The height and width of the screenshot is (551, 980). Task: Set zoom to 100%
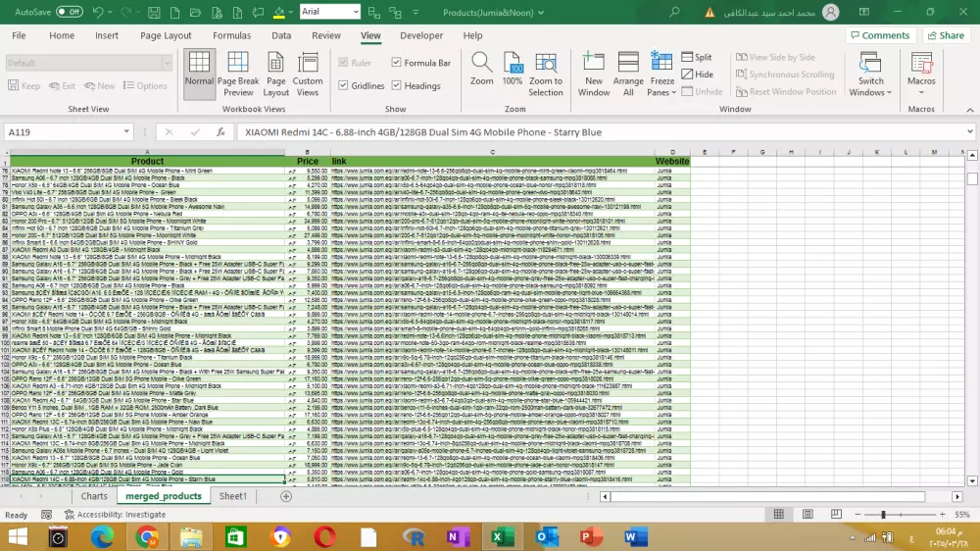(x=512, y=70)
